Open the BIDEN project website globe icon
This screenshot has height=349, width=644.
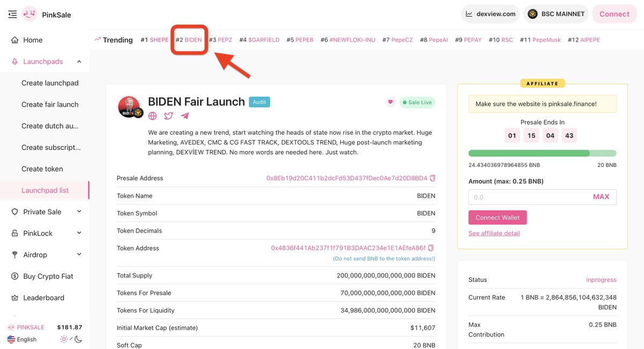pyautogui.click(x=152, y=116)
